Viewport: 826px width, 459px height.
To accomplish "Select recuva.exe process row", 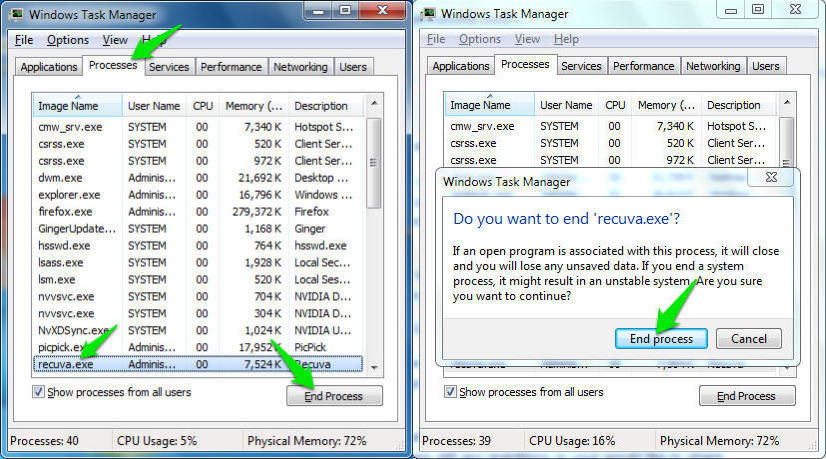I will coord(198,364).
